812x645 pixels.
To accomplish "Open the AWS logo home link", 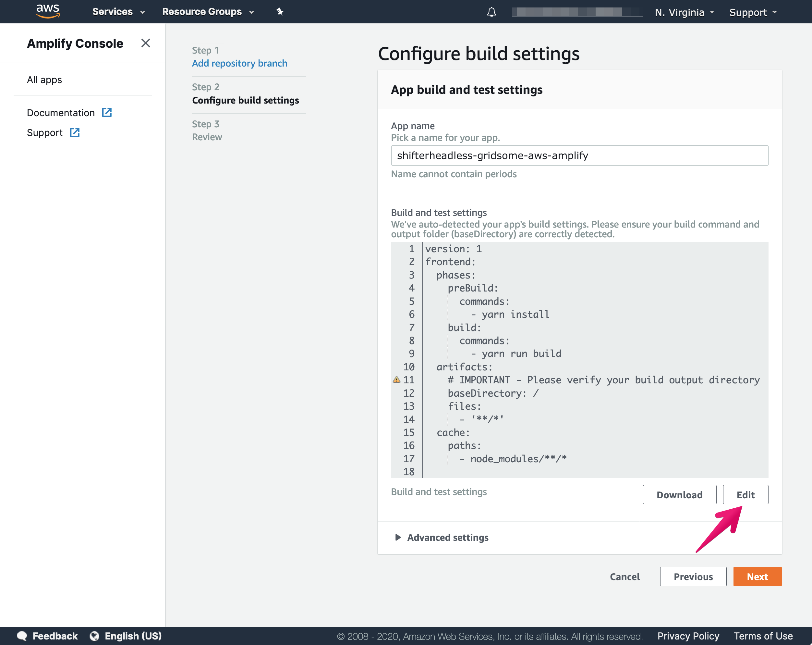I will [x=47, y=11].
